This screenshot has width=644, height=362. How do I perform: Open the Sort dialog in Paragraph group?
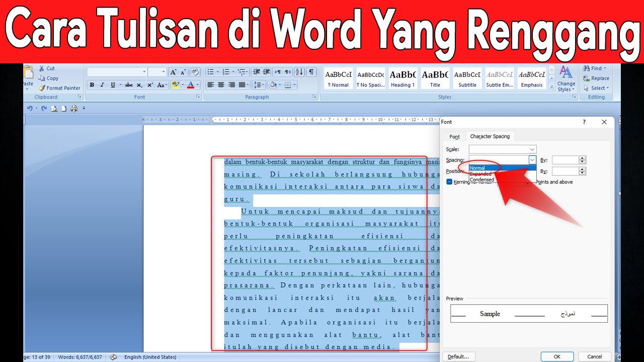[298, 73]
